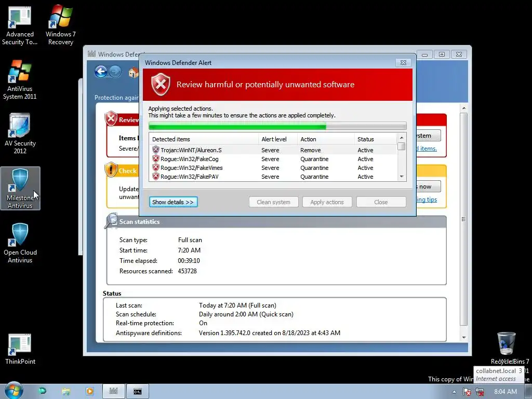Click the detected items list scroll down arrow
This screenshot has width=532, height=399.
(x=402, y=177)
